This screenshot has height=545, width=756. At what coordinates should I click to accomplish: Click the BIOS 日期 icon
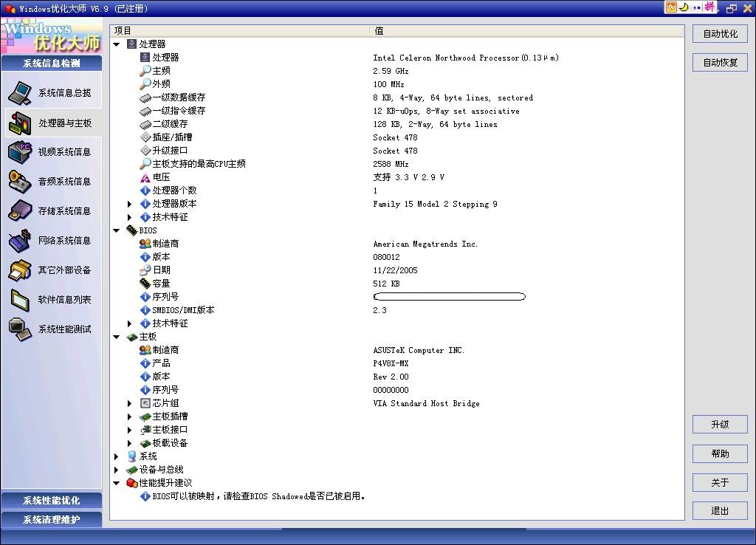(x=145, y=270)
